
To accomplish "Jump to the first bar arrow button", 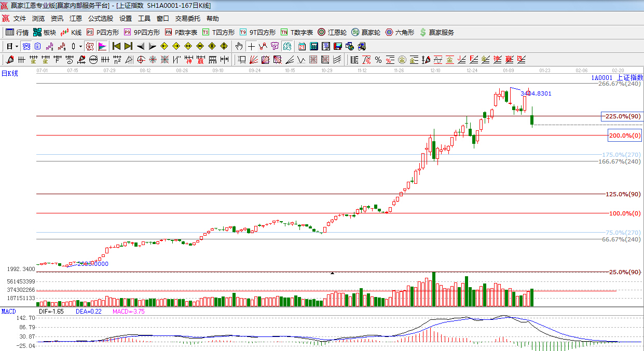I will (116, 46).
